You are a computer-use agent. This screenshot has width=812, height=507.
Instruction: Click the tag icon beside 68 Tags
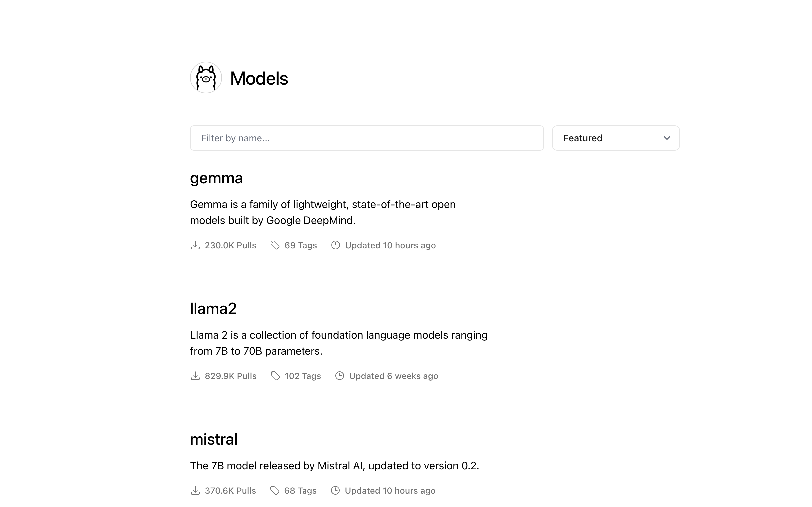(274, 491)
